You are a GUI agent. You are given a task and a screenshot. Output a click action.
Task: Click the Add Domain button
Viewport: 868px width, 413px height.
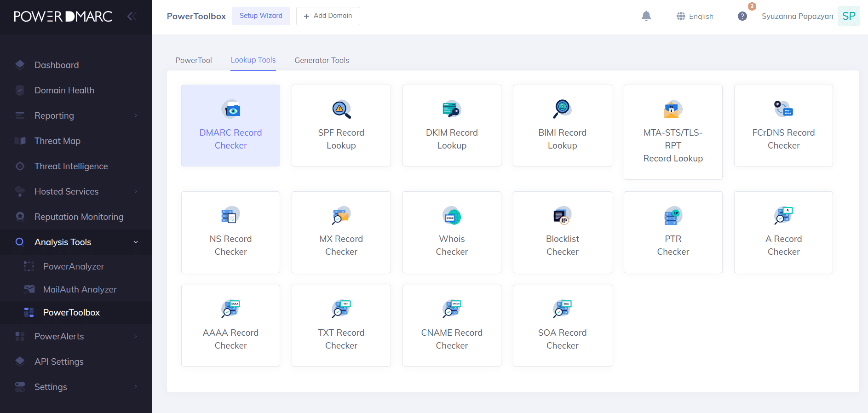click(328, 16)
